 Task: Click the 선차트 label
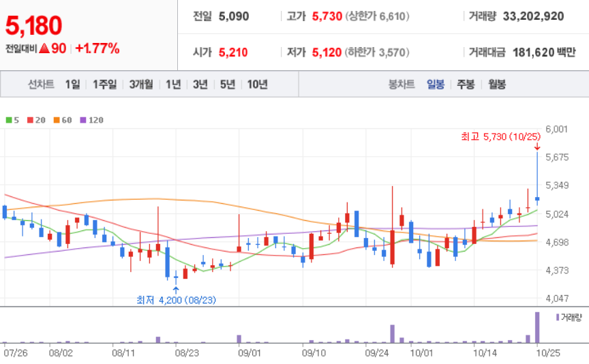click(x=41, y=85)
